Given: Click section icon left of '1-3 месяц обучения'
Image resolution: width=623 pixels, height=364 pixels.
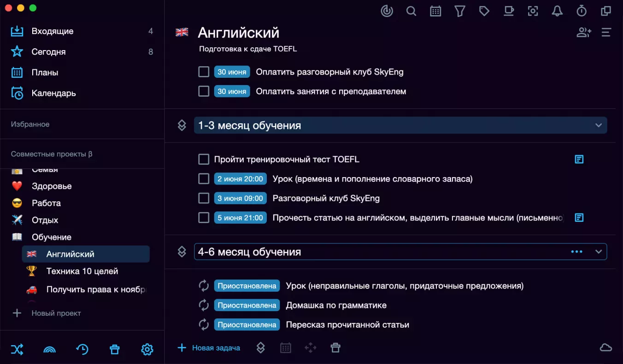Looking at the screenshot, I should pyautogui.click(x=182, y=125).
